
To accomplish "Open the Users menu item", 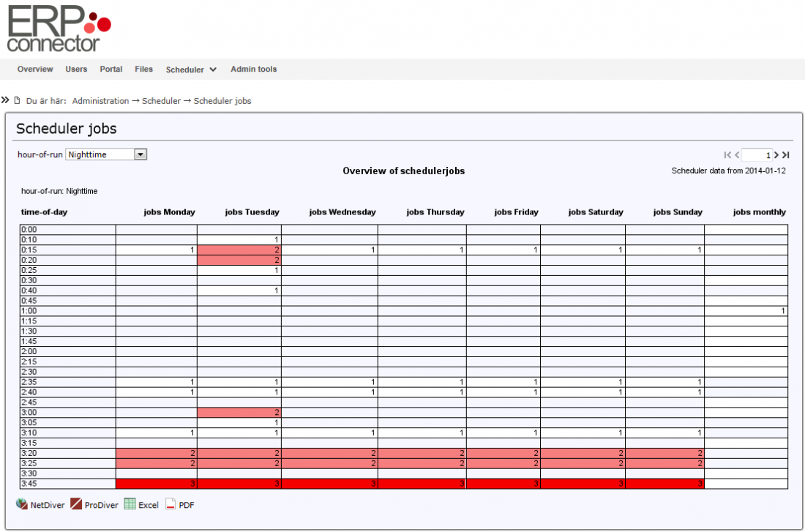I will [76, 70].
